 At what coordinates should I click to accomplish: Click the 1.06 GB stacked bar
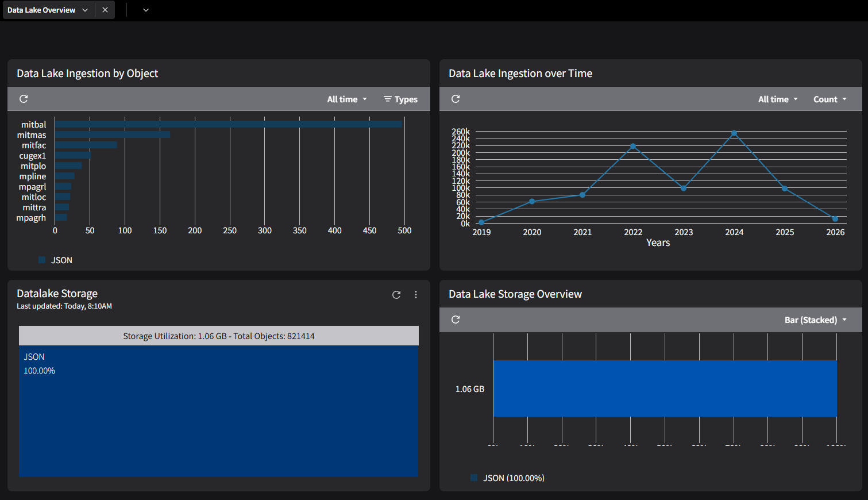click(x=665, y=389)
